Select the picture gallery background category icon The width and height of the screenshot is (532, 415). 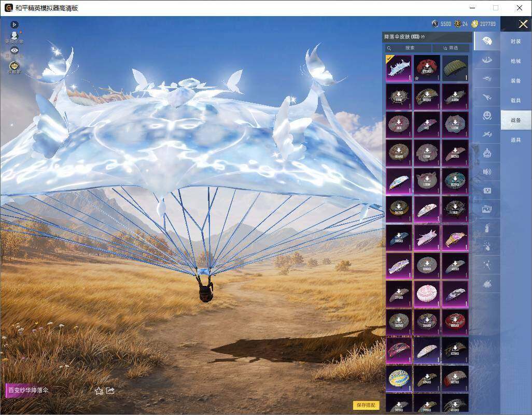pyautogui.click(x=487, y=209)
